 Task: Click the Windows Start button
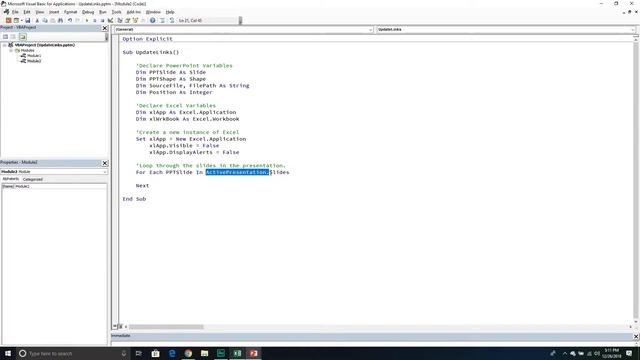coord(8,353)
